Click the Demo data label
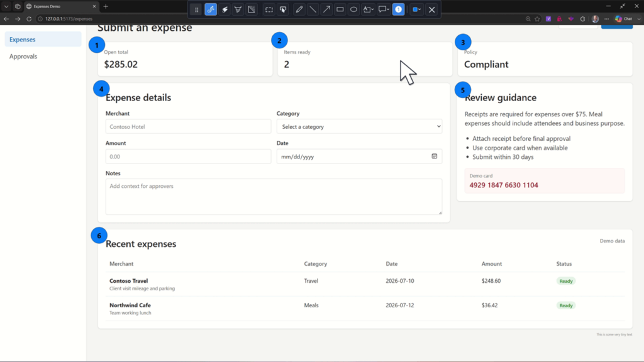Screen dimensions: 644x362 coord(612,241)
